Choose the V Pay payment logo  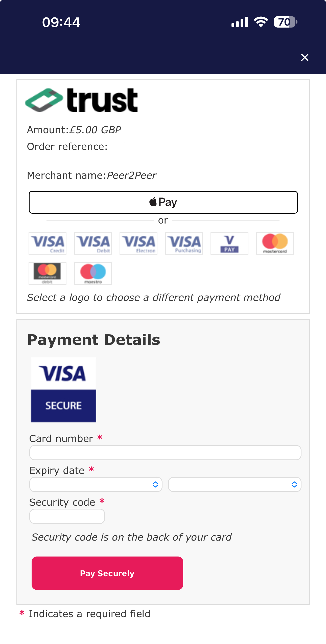point(229,243)
